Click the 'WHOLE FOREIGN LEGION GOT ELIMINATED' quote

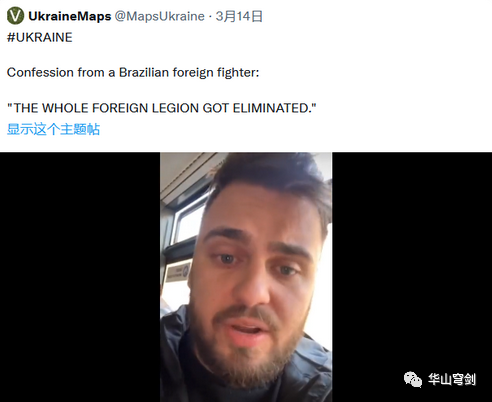tap(162, 108)
